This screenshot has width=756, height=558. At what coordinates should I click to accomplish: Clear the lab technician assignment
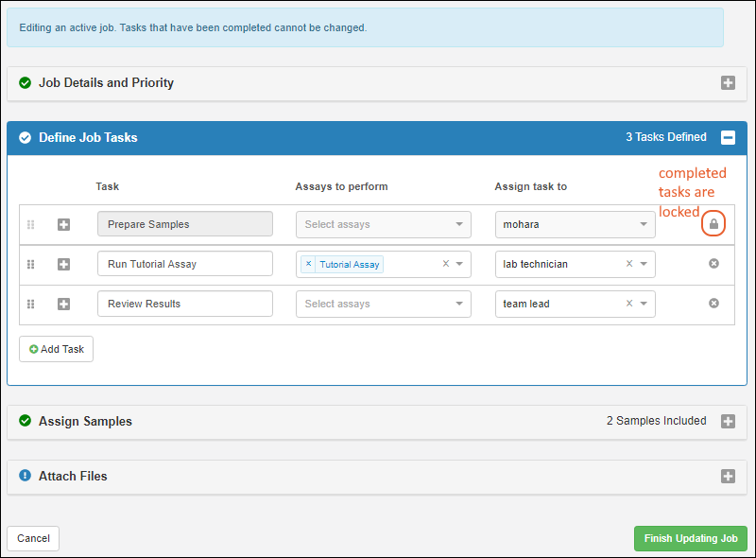tap(629, 264)
